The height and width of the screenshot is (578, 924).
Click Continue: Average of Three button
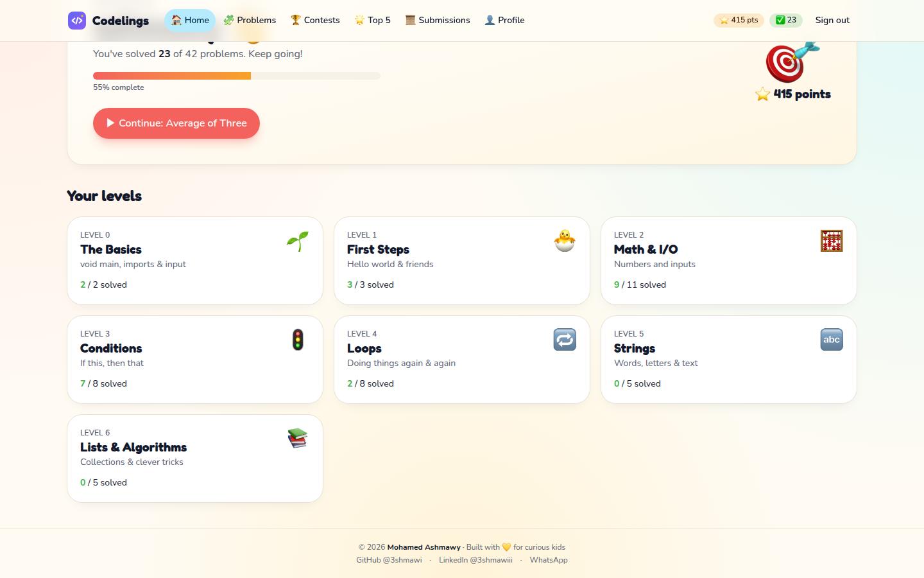coord(176,123)
